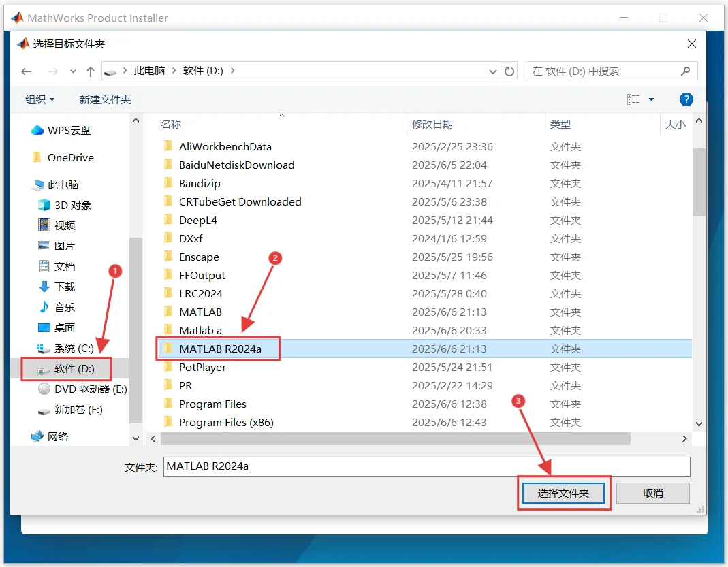Viewport: 728px width, 567px height.
Task: Click 此电脑 in the address breadcrumb
Action: (149, 71)
